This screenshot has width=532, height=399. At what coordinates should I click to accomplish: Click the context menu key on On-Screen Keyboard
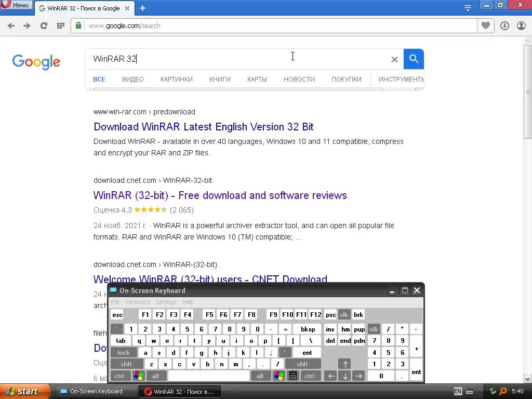[x=293, y=376]
